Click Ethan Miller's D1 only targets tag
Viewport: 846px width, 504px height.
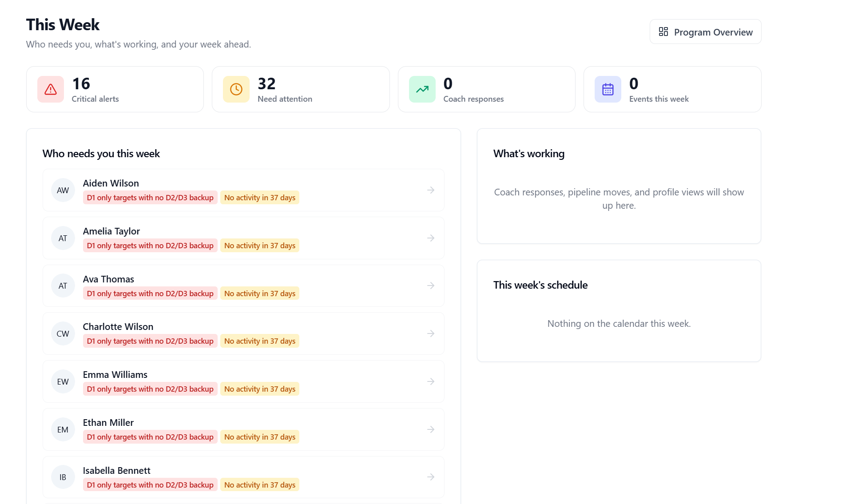(150, 437)
